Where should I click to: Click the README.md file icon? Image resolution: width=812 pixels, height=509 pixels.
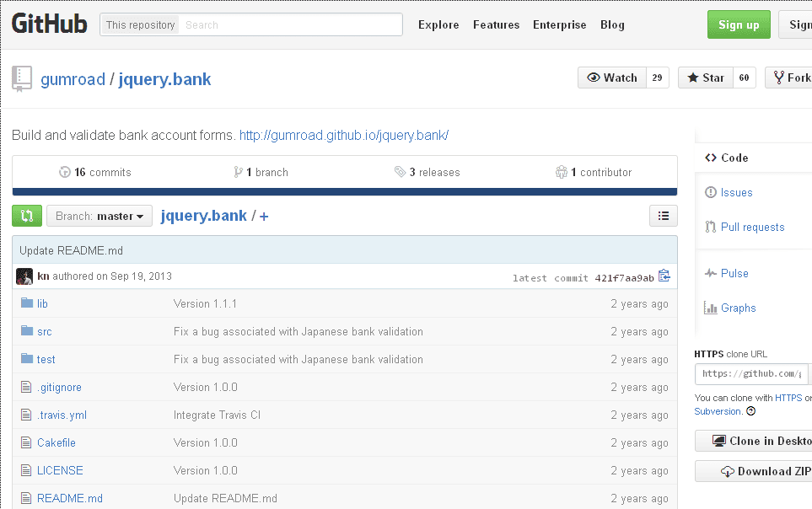26,499
